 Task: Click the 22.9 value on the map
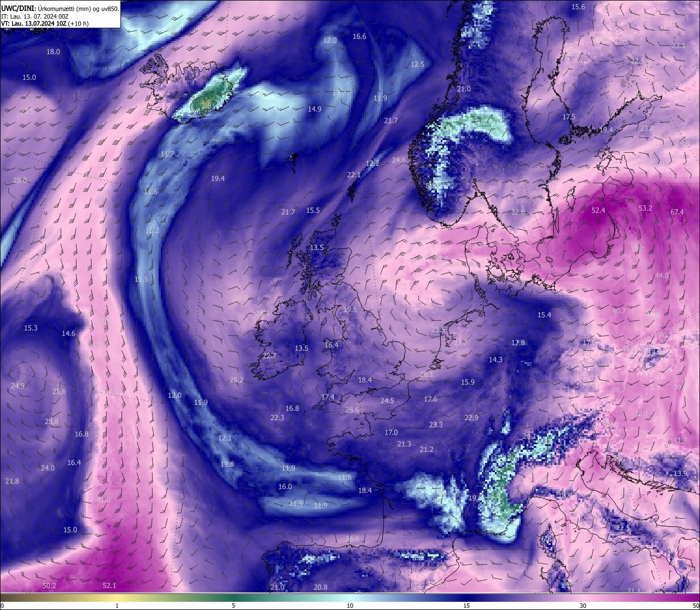[x=471, y=417]
